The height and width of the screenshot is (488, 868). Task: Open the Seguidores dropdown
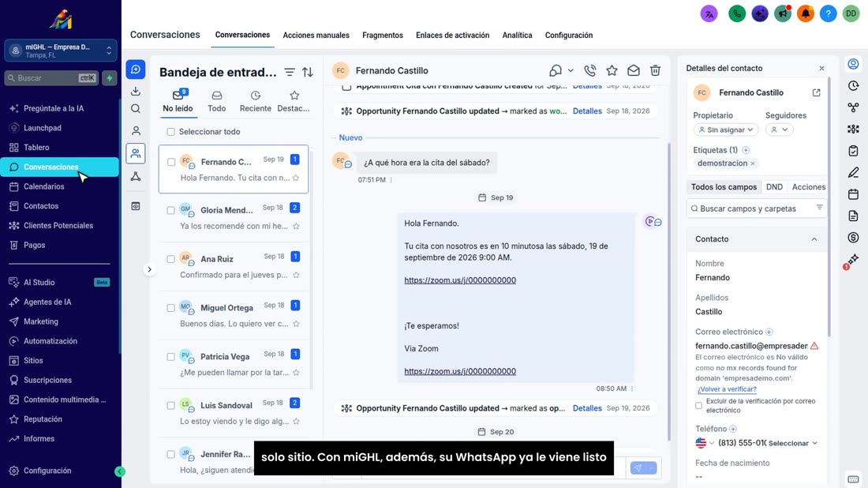[780, 130]
